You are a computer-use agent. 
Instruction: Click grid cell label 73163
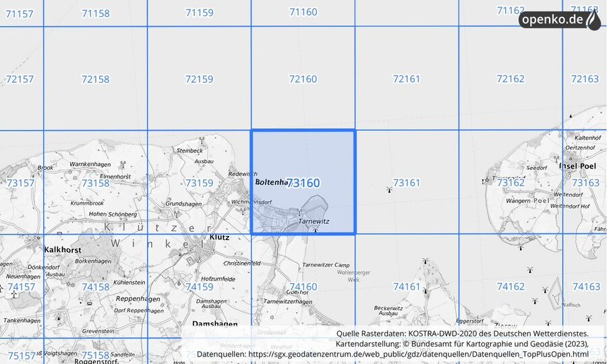pos(585,182)
